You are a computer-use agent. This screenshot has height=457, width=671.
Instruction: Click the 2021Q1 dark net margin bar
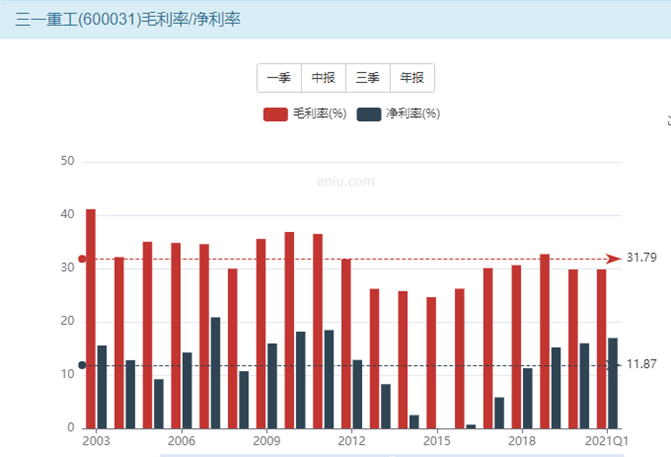tap(613, 383)
